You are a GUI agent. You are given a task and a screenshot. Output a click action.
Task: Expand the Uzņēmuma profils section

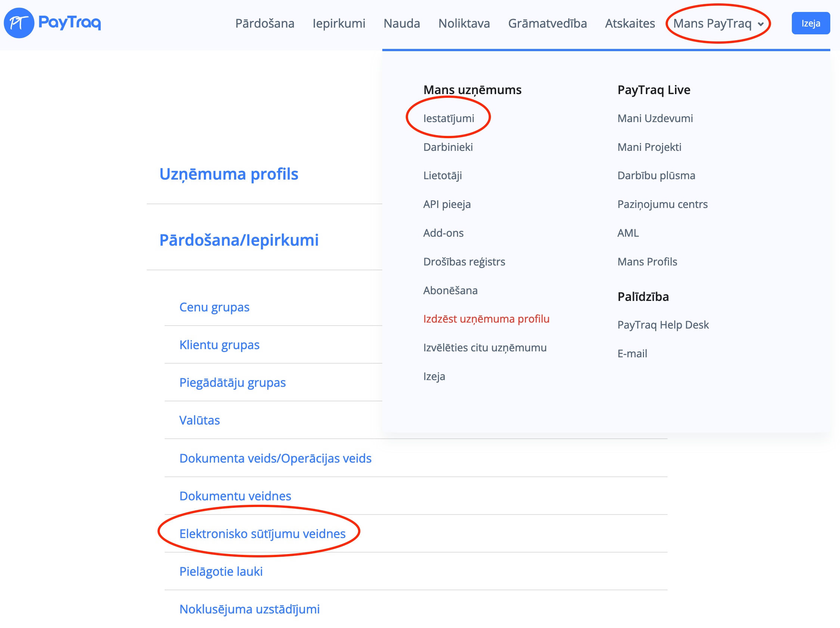point(228,174)
